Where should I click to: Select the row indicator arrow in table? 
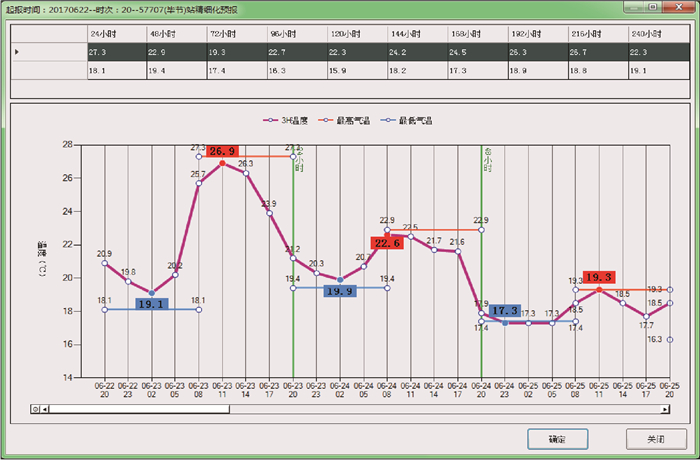pos(16,51)
